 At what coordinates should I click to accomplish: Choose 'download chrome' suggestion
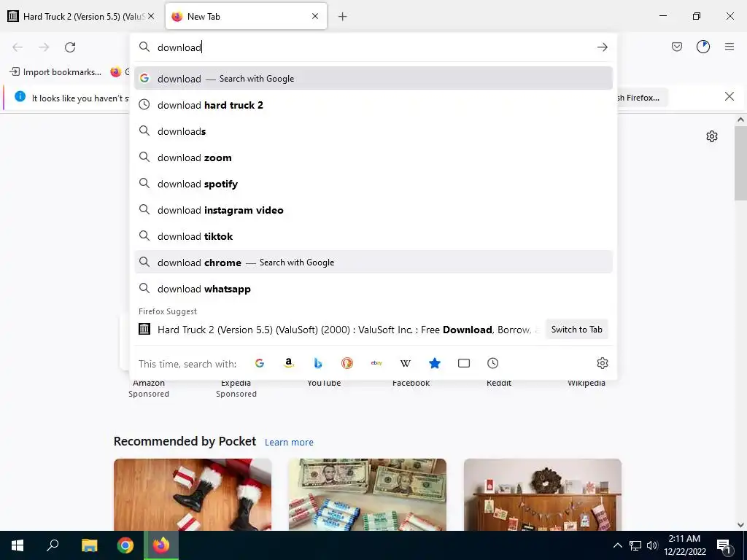[x=373, y=262]
